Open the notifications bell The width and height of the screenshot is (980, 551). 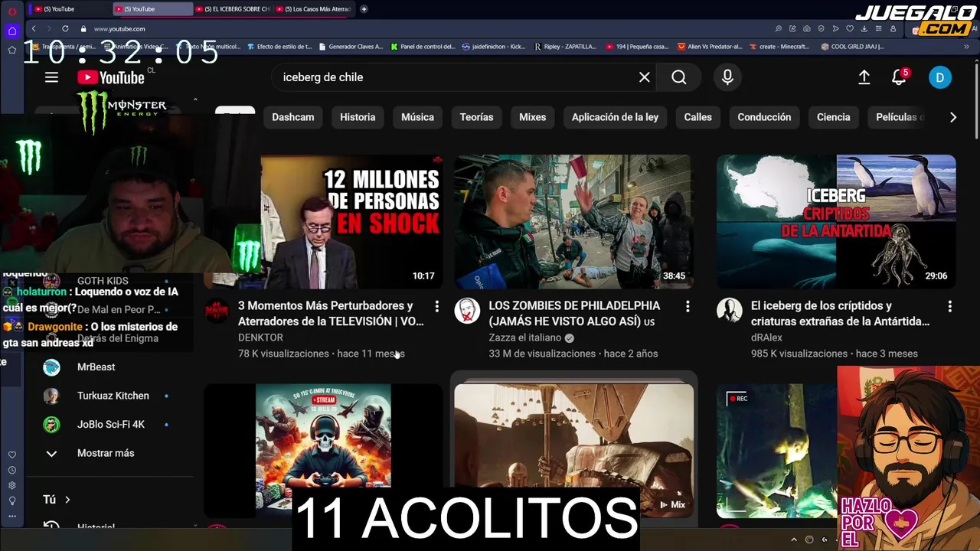coord(899,77)
